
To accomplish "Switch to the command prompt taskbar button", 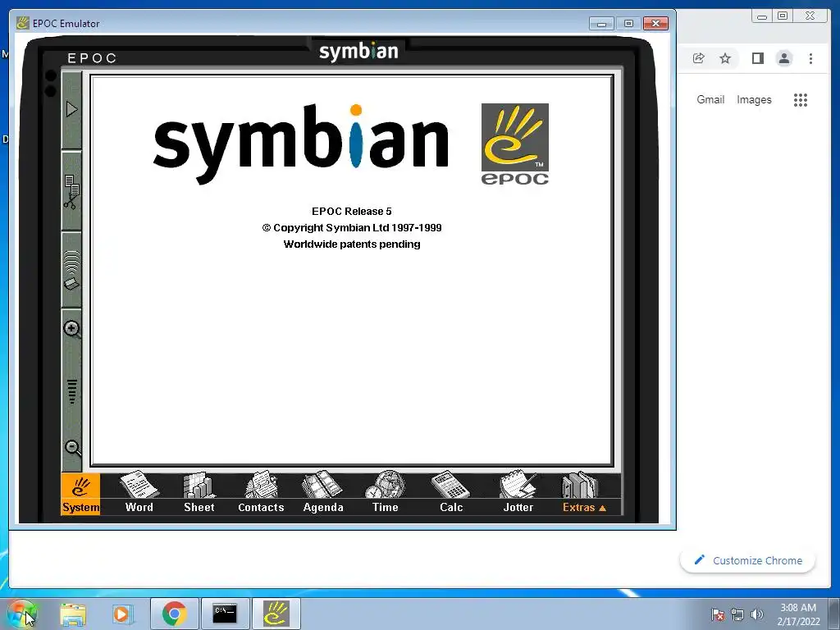I will pos(225,614).
